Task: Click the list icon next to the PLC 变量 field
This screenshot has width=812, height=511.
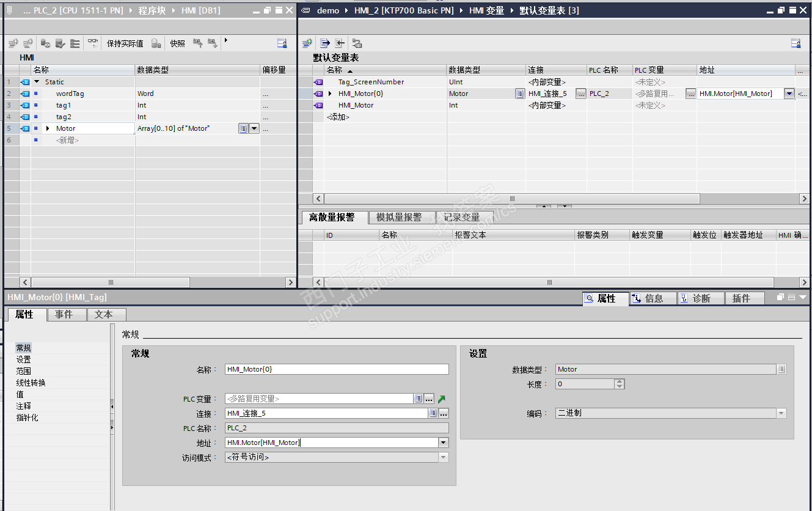Action: tap(419, 399)
